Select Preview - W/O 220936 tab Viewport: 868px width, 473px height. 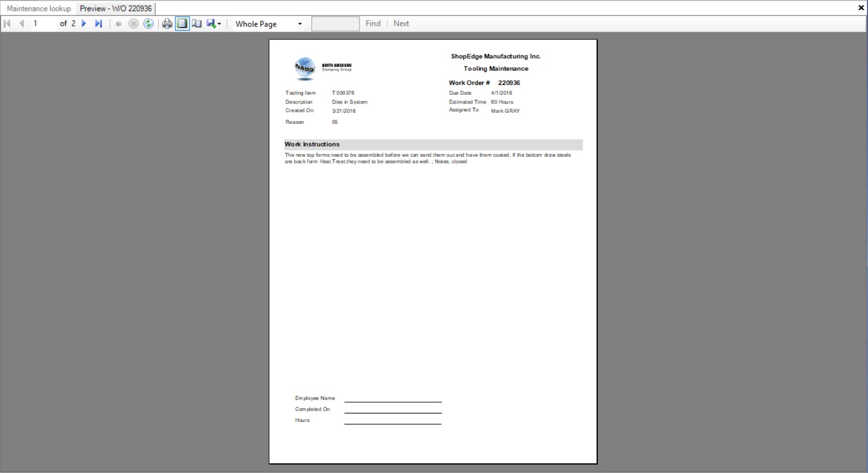click(x=116, y=8)
